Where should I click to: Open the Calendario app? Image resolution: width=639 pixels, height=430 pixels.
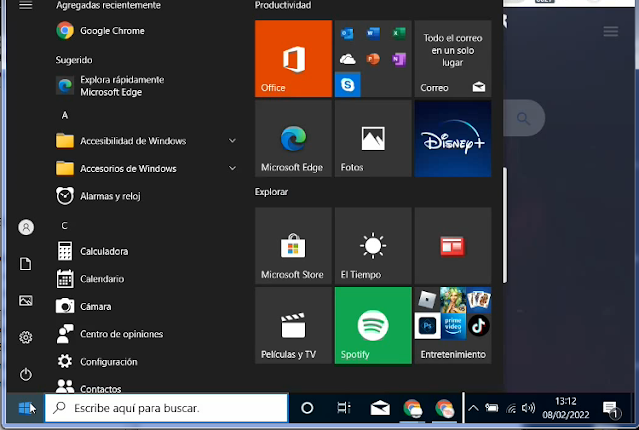(x=90, y=279)
